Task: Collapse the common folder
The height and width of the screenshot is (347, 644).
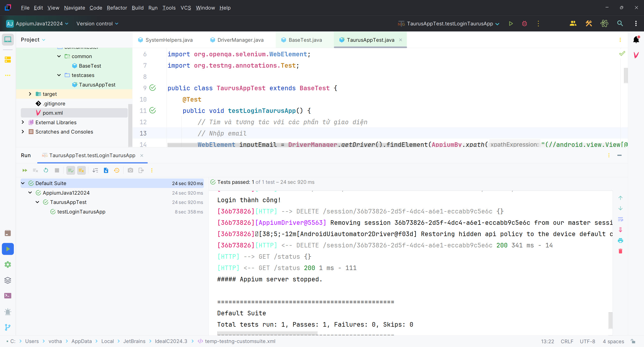Action: pyautogui.click(x=59, y=56)
